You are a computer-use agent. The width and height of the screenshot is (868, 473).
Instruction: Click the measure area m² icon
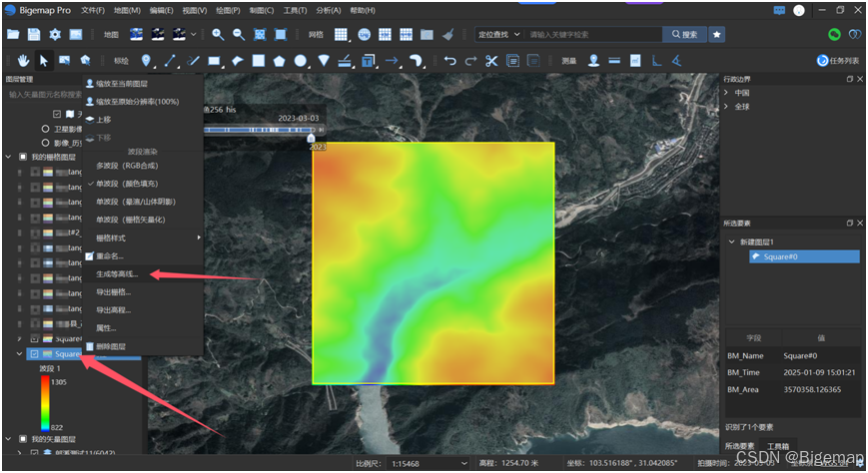(x=635, y=60)
